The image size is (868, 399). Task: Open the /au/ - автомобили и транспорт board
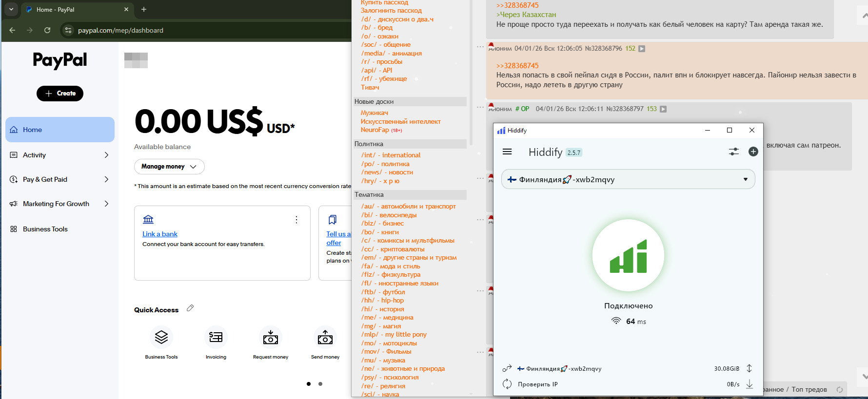point(409,207)
